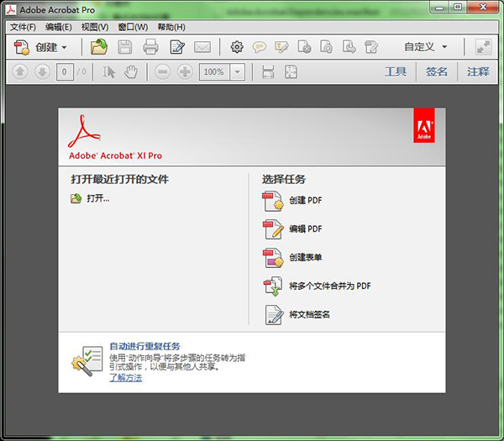504x441 pixels.
Task: Select the Highlight text tool icon
Action: point(281,47)
